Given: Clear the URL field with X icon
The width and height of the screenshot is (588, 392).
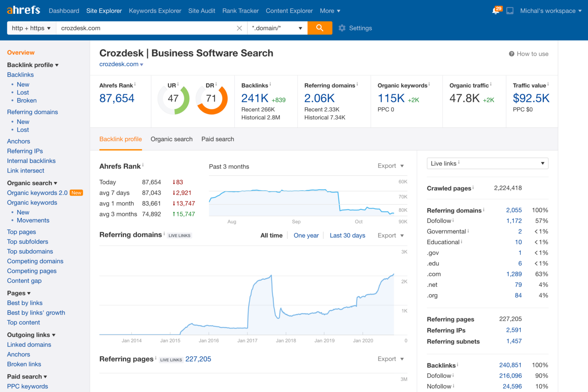Looking at the screenshot, I should coord(239,28).
